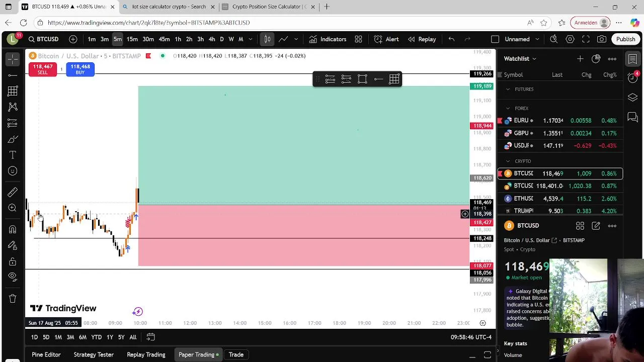The image size is (644, 362).
Task: Open the go to date calendar
Action: pyautogui.click(x=150, y=337)
